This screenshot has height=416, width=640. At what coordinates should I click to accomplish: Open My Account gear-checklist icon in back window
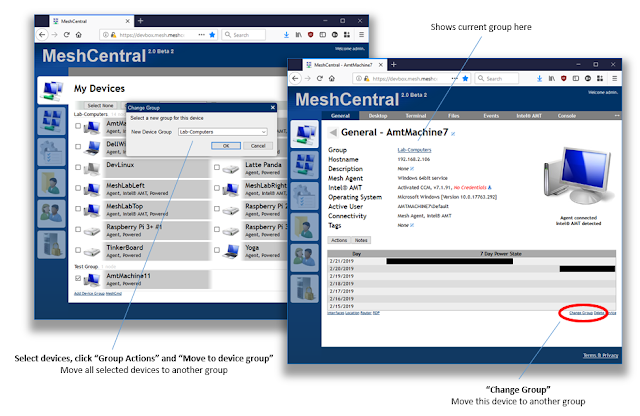[51, 152]
